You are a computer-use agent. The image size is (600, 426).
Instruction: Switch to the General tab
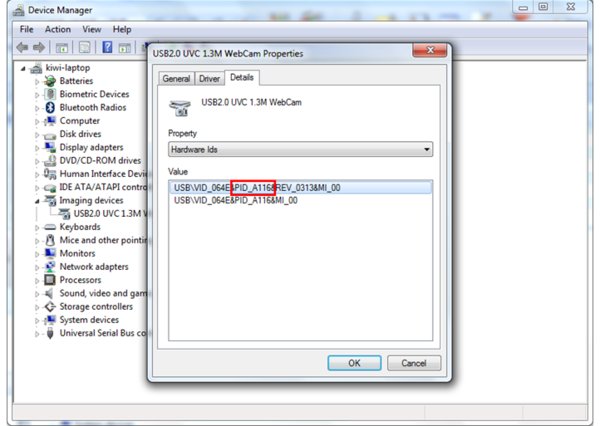click(x=177, y=78)
